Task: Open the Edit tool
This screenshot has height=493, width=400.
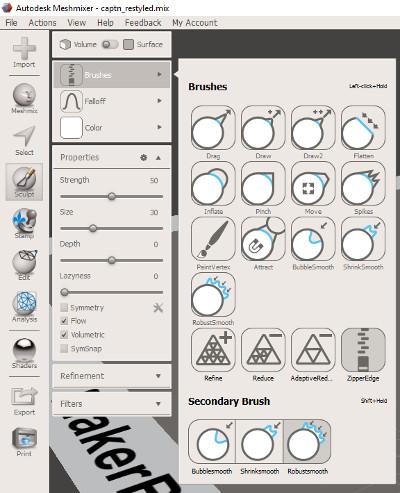Action: (24, 265)
